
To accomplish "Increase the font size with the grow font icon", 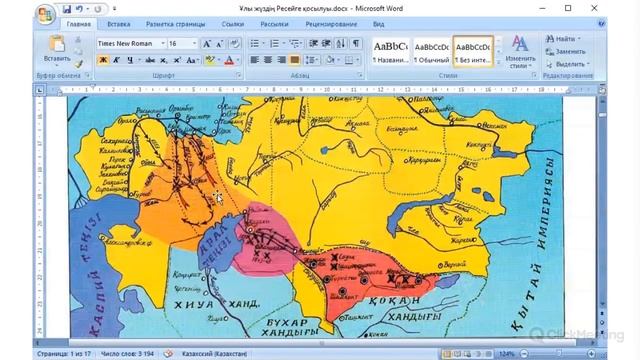I will [207, 44].
